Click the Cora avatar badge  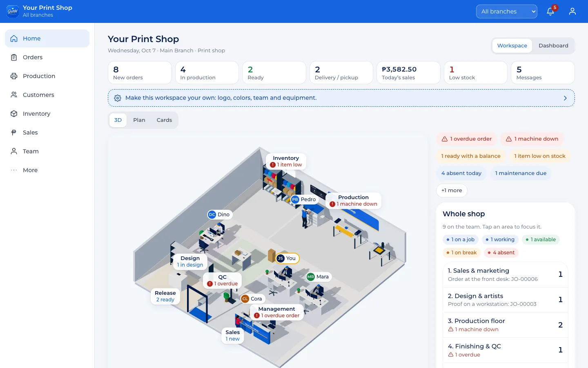[x=245, y=299]
